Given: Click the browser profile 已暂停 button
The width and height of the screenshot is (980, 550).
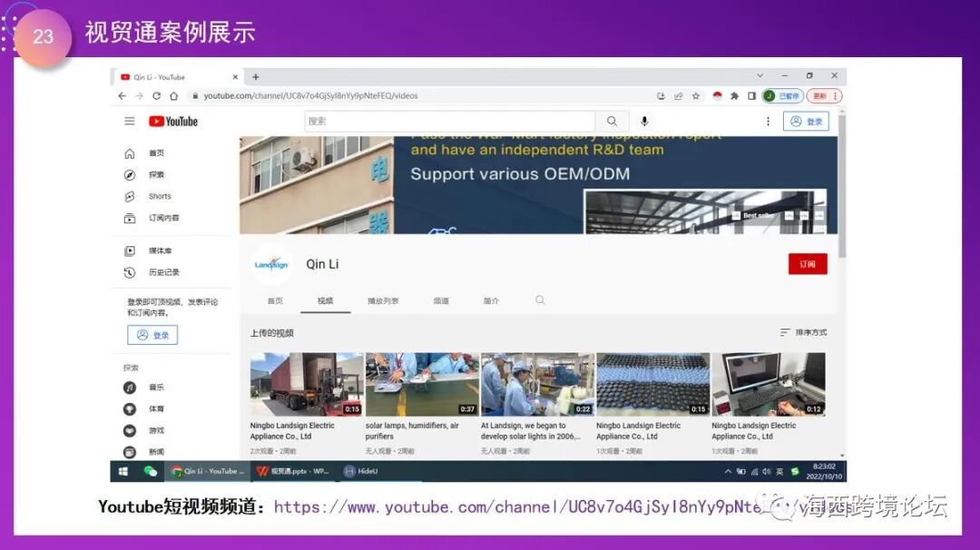Looking at the screenshot, I should tap(782, 95).
